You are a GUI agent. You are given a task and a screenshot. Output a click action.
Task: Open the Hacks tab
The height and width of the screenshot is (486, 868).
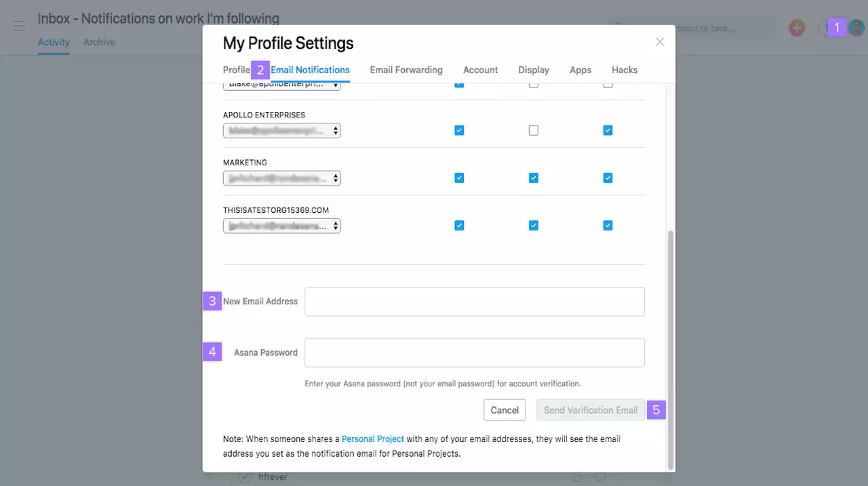[x=625, y=70]
